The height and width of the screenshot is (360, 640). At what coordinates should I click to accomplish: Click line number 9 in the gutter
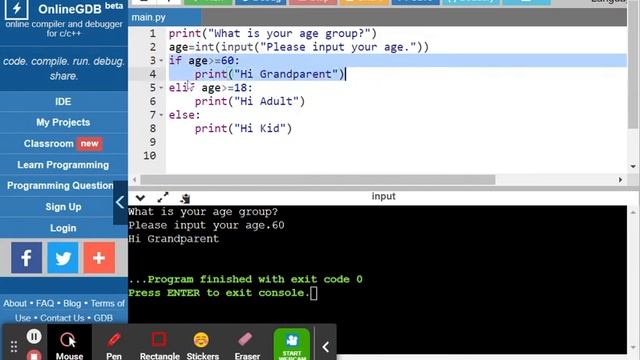[x=153, y=142]
